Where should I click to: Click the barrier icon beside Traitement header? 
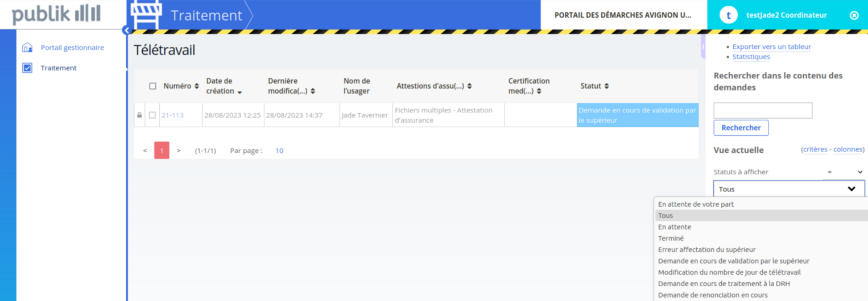pos(146,14)
